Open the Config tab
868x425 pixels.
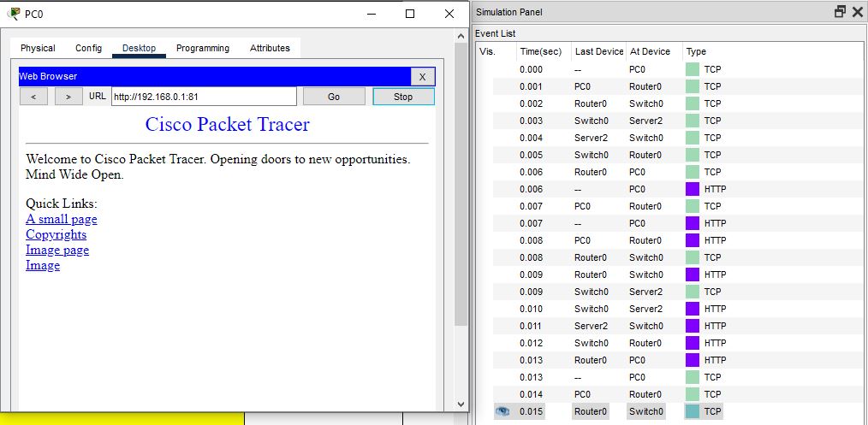point(88,48)
